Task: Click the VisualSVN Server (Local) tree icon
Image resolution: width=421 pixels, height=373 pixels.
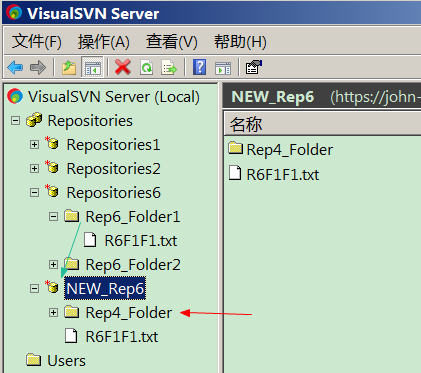Action: coord(15,97)
